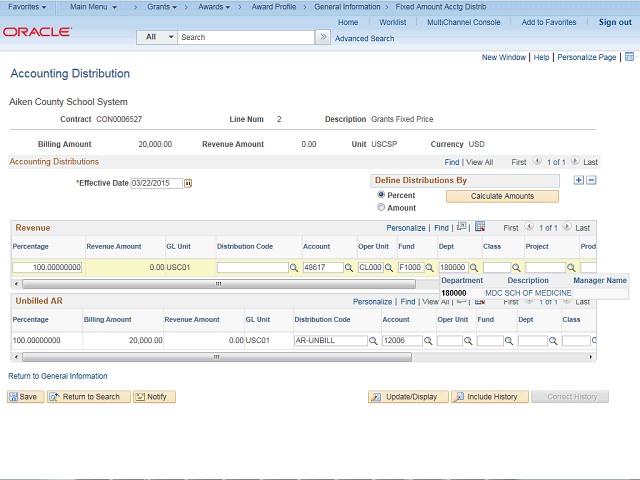This screenshot has height=480, width=640.
Task: Click the Revenue grid horizontal scrollbar
Action: (219, 284)
